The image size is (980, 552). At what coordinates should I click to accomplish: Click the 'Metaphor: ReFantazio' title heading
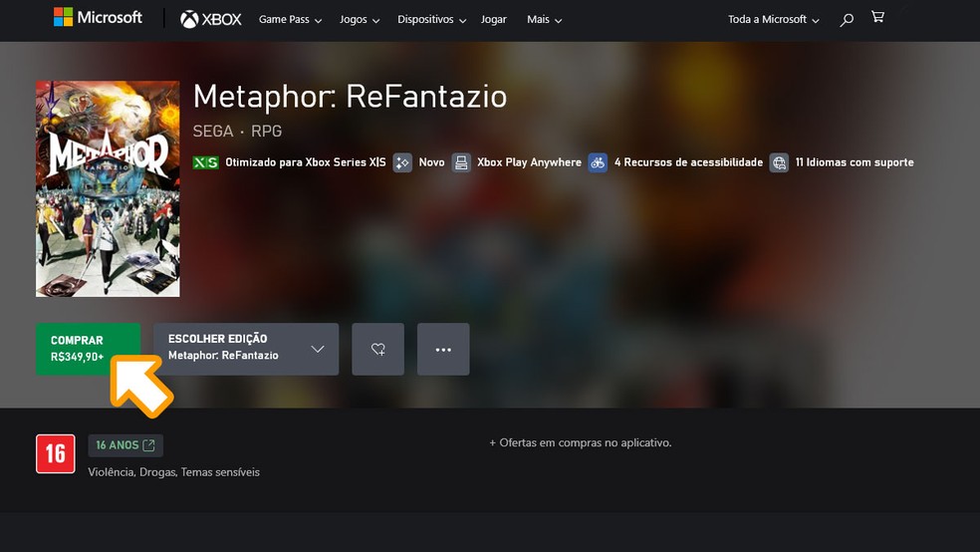pyautogui.click(x=350, y=97)
